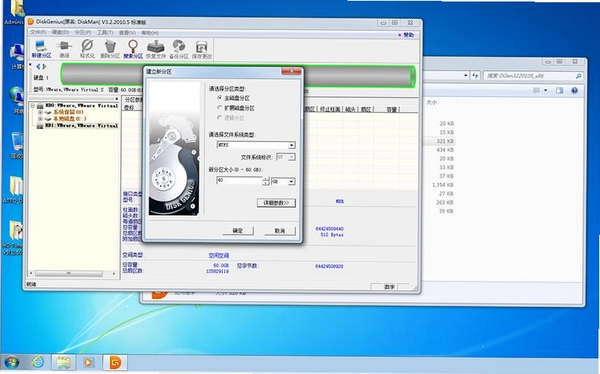Expand the 系统保留 partition tree node
Image resolution: width=600 pixels, height=374 pixels.
pos(40,112)
